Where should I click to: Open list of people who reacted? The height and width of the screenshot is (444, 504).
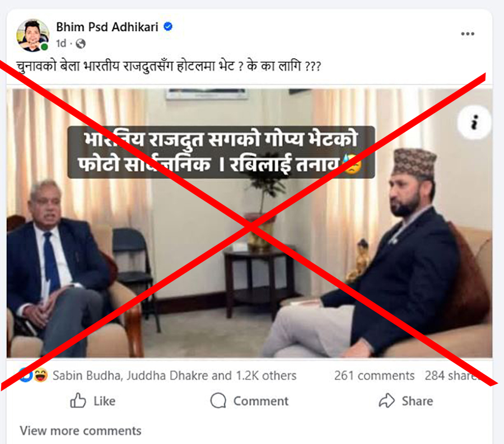tap(175, 376)
